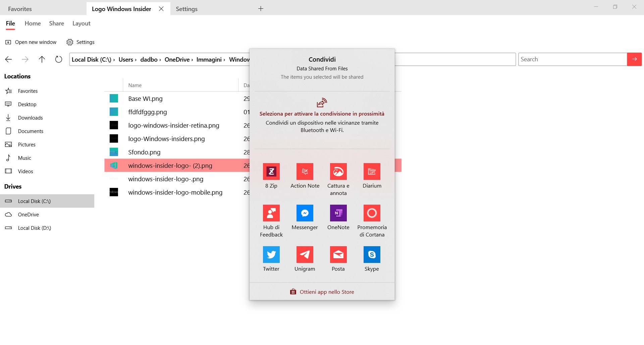Click OneDrive breadcrumb segment

point(177,59)
